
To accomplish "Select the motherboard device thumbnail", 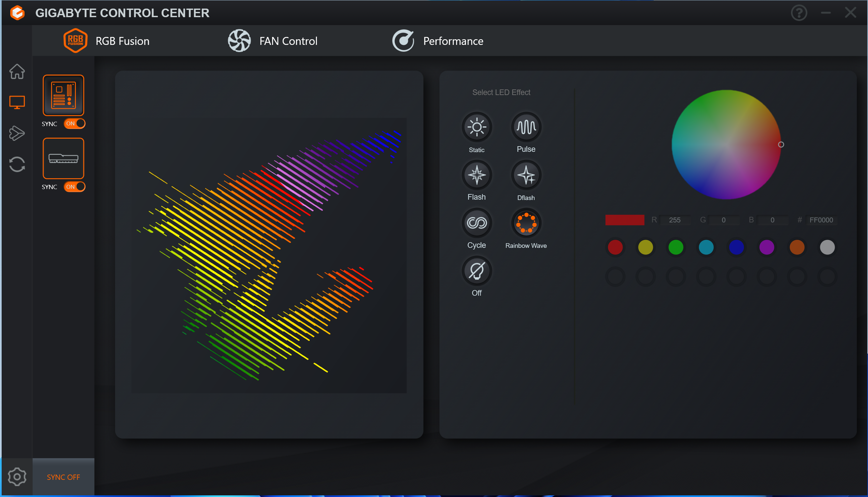I will coord(63,95).
